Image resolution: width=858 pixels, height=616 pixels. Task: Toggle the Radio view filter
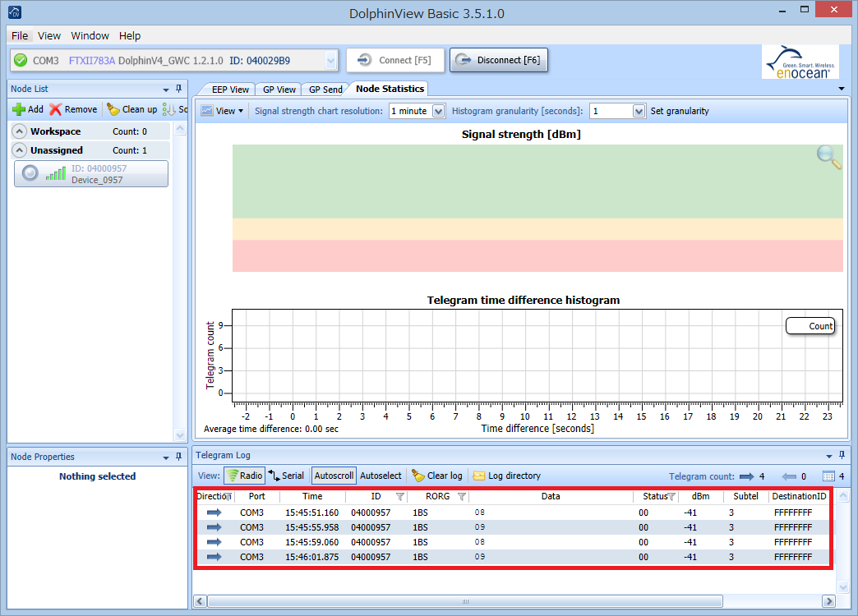[x=245, y=476]
